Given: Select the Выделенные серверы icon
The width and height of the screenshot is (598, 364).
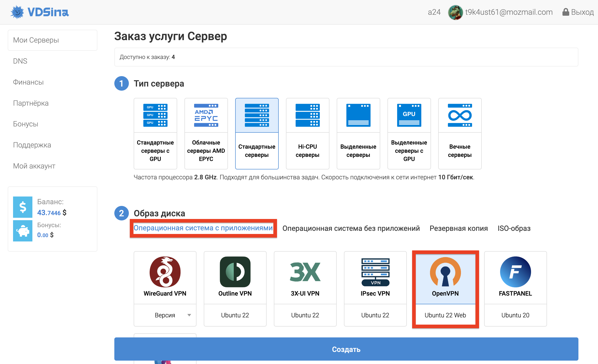Looking at the screenshot, I should coord(358,115).
